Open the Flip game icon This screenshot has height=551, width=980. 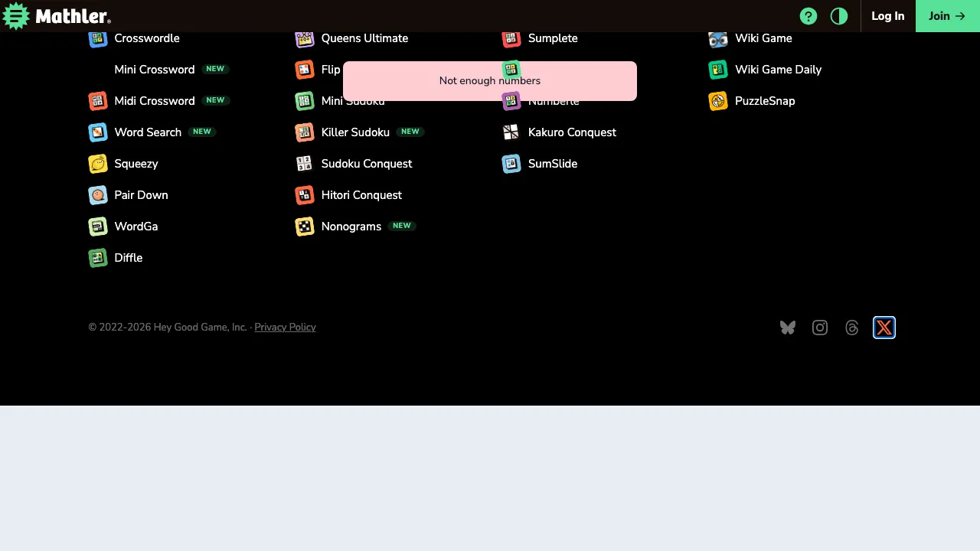(x=305, y=70)
